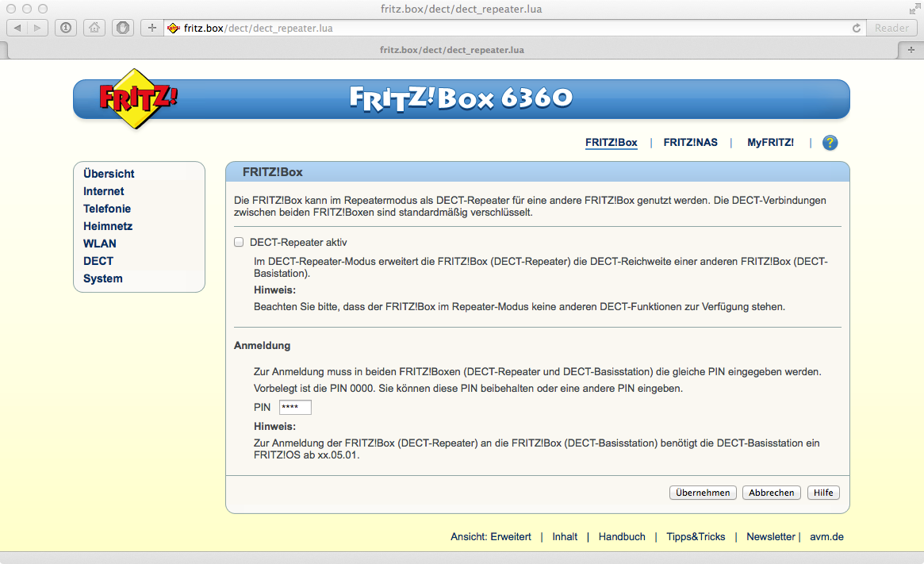Click the Reader button in address bar

click(x=891, y=28)
